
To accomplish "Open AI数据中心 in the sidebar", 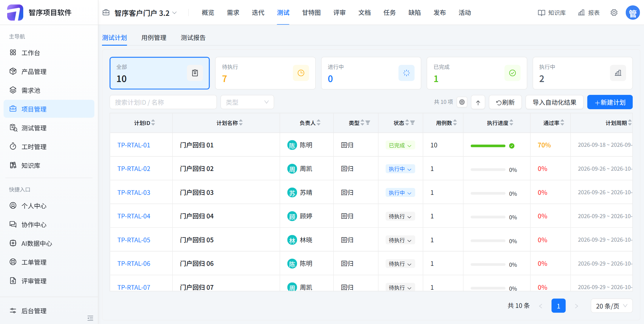I will [49, 243].
